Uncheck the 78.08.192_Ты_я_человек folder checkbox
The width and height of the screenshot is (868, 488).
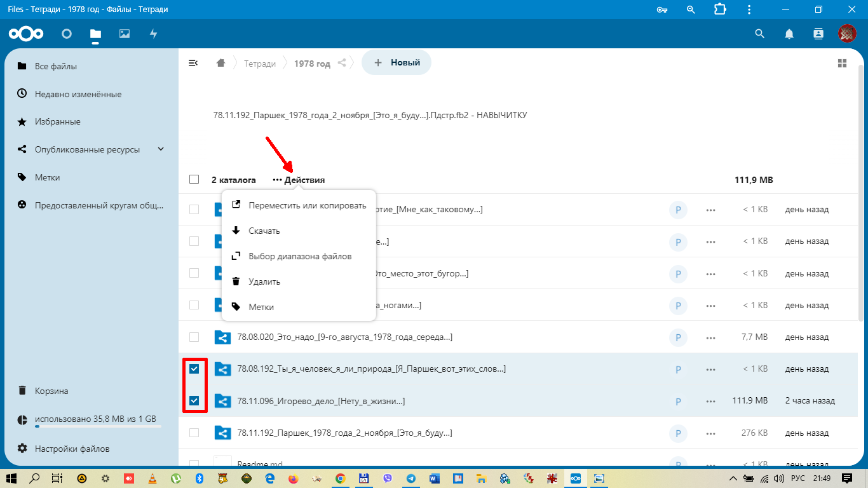click(194, 369)
